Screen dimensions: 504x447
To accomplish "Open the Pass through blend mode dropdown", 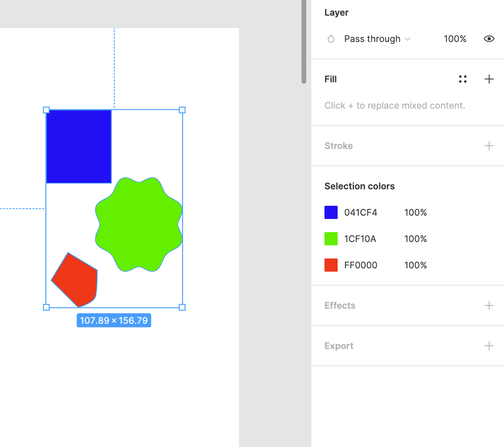I will (x=377, y=39).
